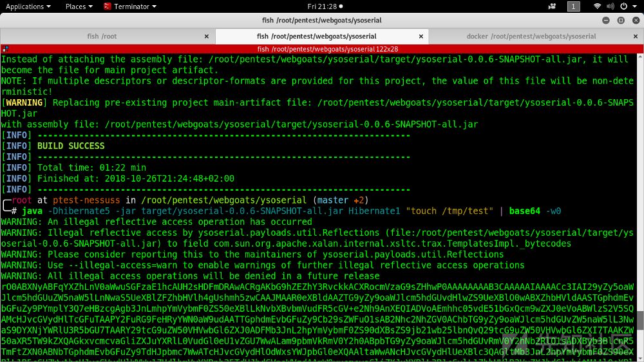Screen dimensions: 644x362
Task: Close the active fish ysoserial tab
Action: [x=421, y=37]
